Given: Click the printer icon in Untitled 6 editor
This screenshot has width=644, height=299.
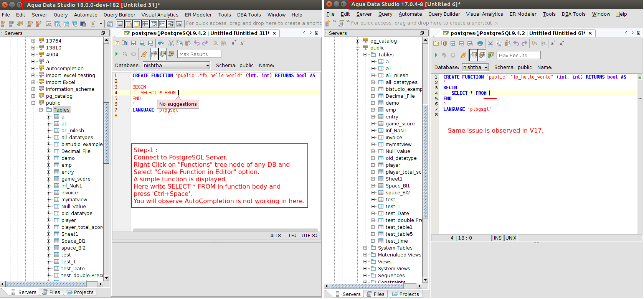Looking at the screenshot, I should point(480,44).
